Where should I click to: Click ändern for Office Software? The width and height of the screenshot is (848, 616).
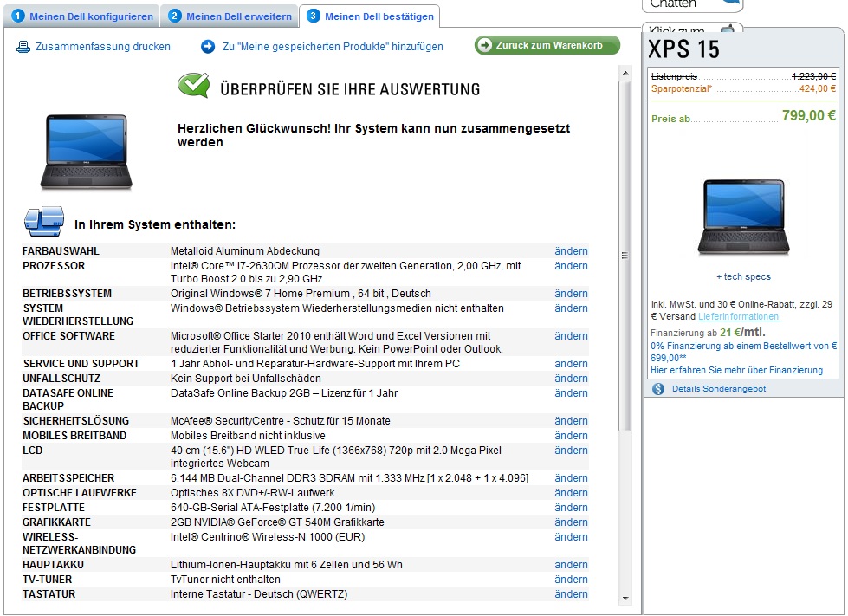click(x=571, y=336)
